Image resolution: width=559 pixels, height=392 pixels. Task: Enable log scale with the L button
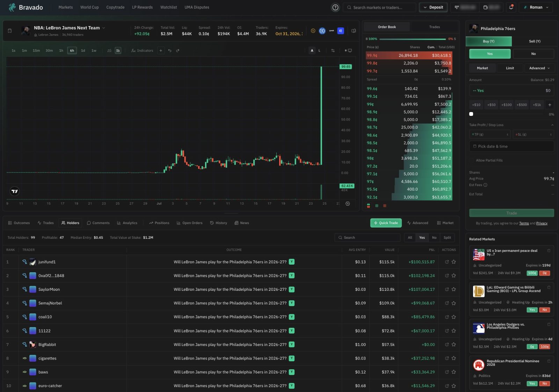319,51
